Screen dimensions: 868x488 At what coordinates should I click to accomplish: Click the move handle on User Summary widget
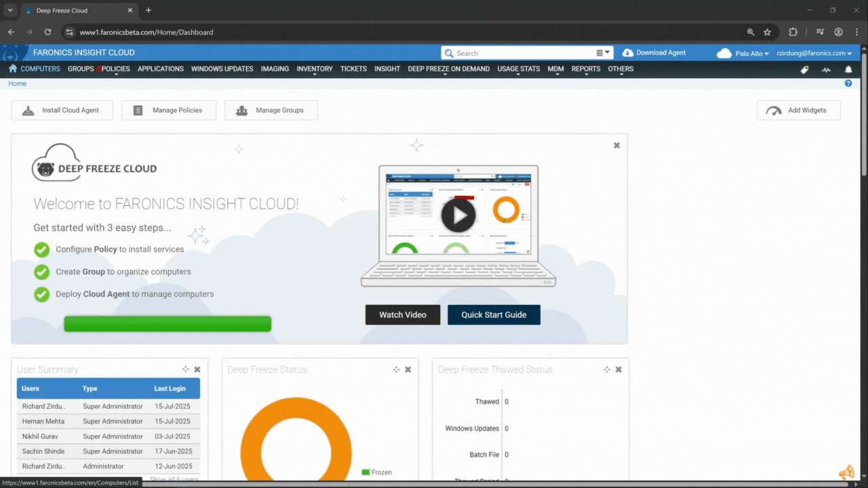point(185,369)
